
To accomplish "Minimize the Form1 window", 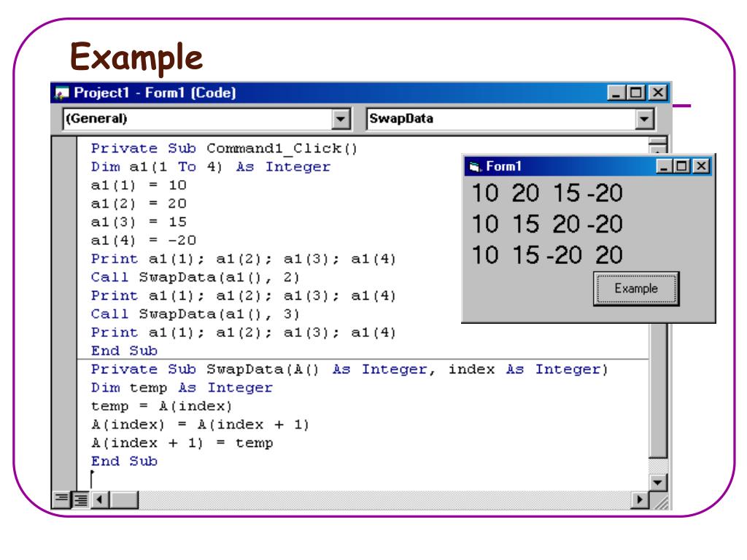I will [664, 166].
